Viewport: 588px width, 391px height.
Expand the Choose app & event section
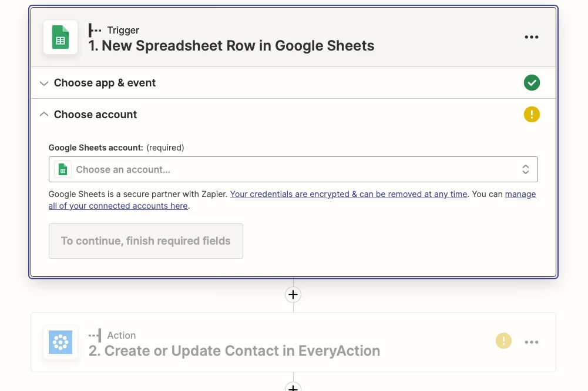coord(44,83)
